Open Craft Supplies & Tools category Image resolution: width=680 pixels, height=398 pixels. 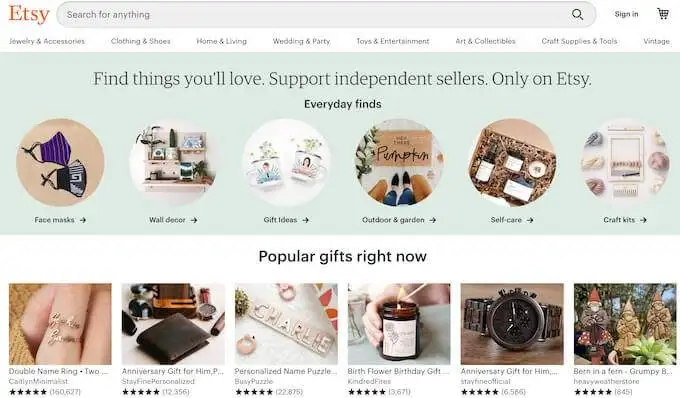coord(579,41)
